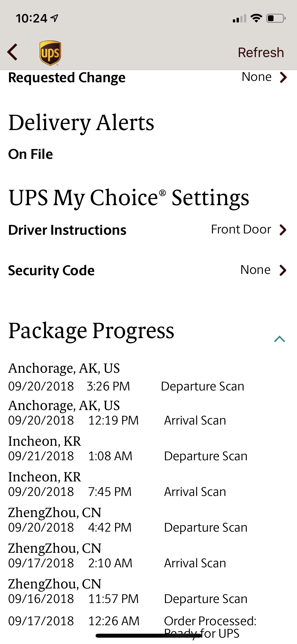Viewport: 297px width, 644px height.
Task: Select the Incheon 1:08 AM Departure Scan
Action: click(128, 449)
